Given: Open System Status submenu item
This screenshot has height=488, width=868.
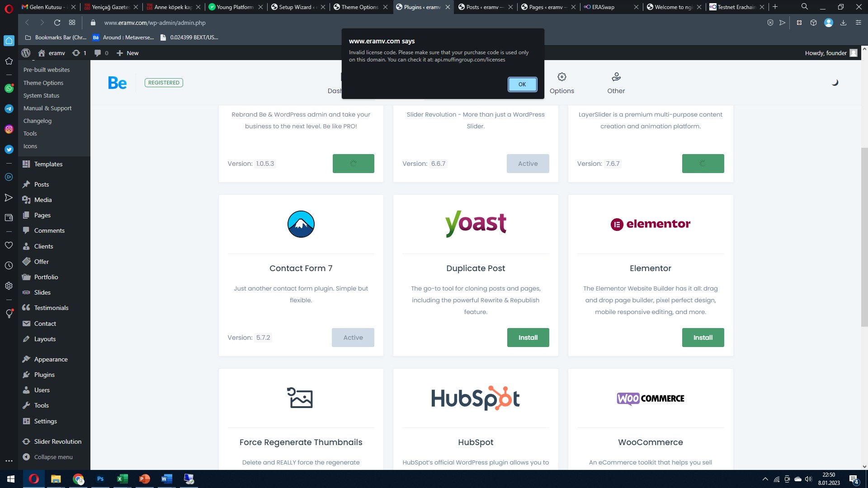Looking at the screenshot, I should [41, 96].
